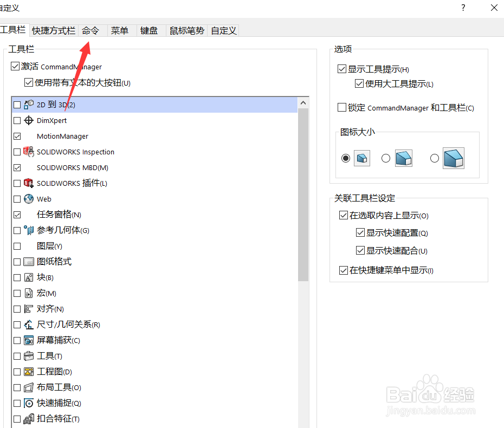Screen dimensions: 504x428
Task: Select the MotionManager list row text
Action: tap(62, 136)
